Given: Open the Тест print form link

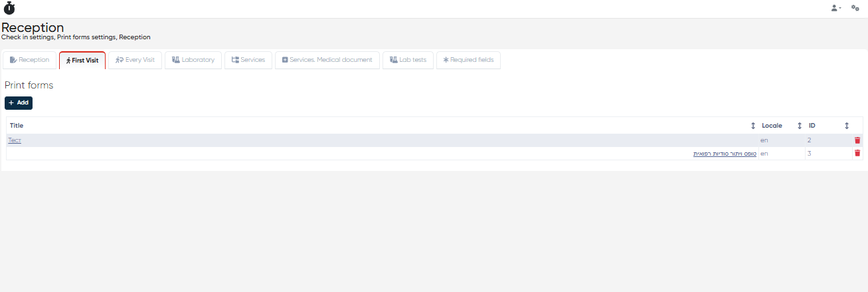Looking at the screenshot, I should (x=15, y=140).
